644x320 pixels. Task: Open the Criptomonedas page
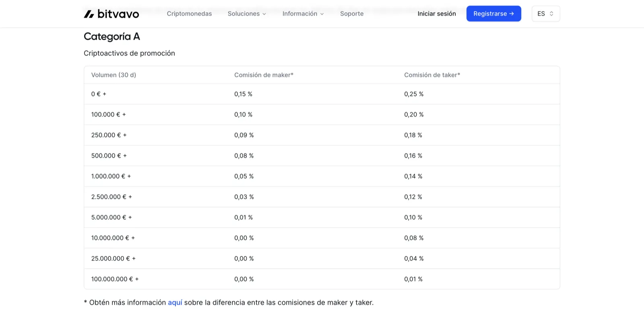point(189,14)
